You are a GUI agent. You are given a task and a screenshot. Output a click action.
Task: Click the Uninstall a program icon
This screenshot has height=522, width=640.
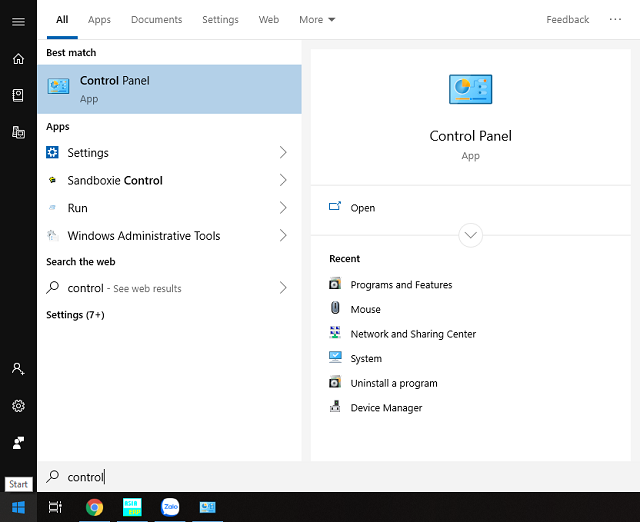(335, 382)
